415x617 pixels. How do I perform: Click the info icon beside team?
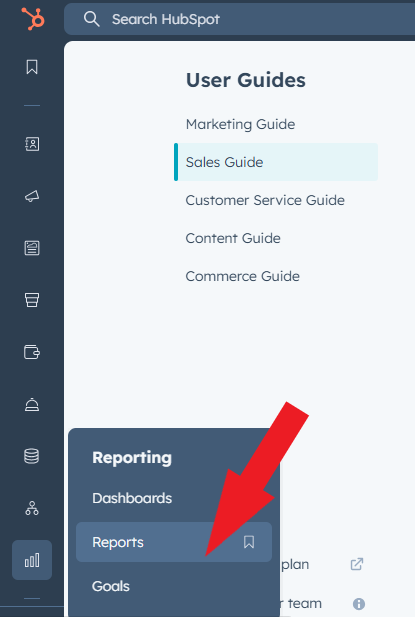pos(359,604)
